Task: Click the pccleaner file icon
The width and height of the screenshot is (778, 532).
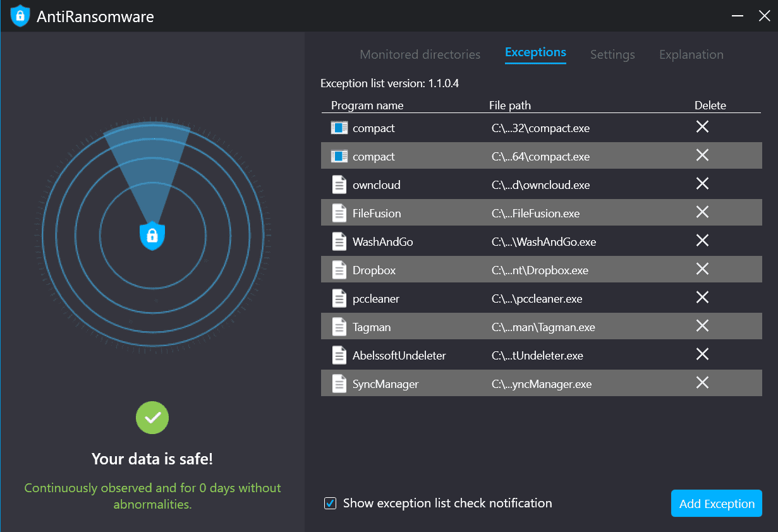Action: pyautogui.click(x=339, y=298)
